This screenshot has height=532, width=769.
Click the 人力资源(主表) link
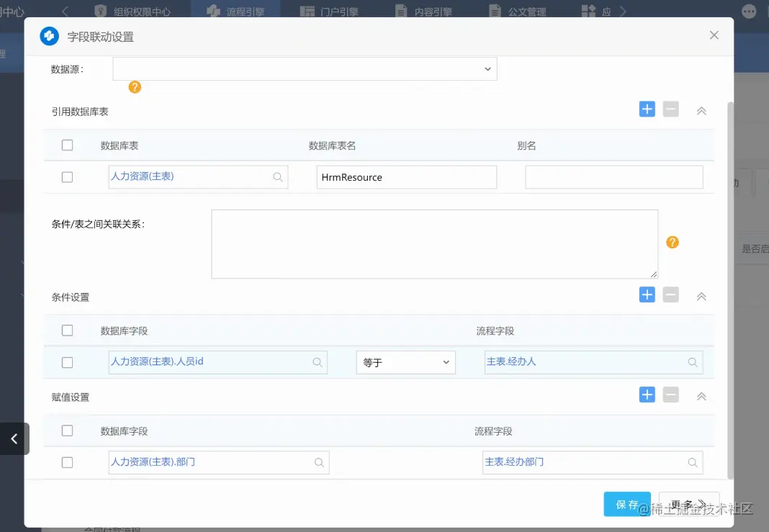[143, 176]
